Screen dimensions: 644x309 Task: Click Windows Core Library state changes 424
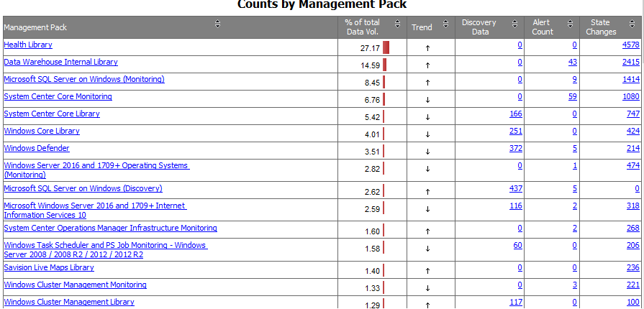[633, 131]
